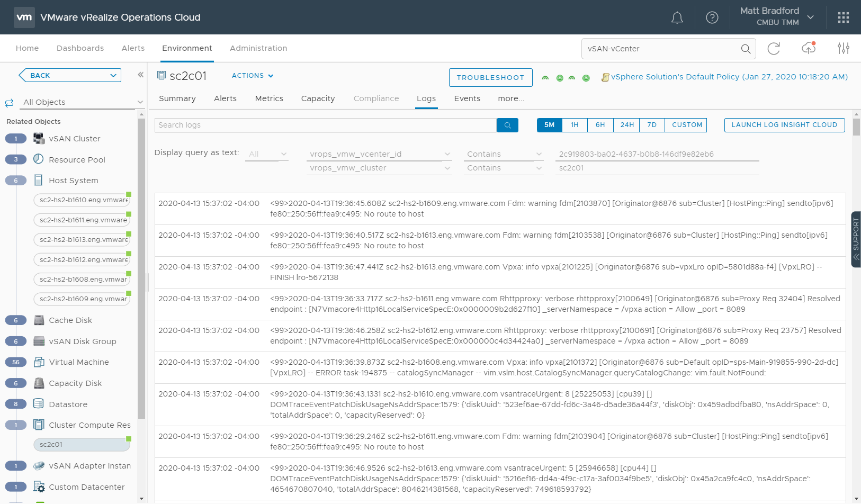Screen dimensions: 861x504
Task: Switch to the Summary tab
Action: click(177, 98)
